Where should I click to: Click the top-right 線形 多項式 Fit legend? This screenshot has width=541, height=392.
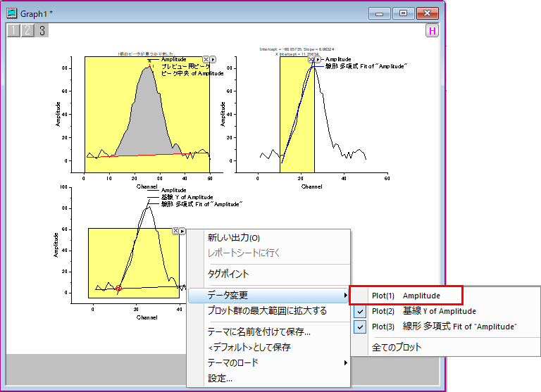[x=366, y=66]
